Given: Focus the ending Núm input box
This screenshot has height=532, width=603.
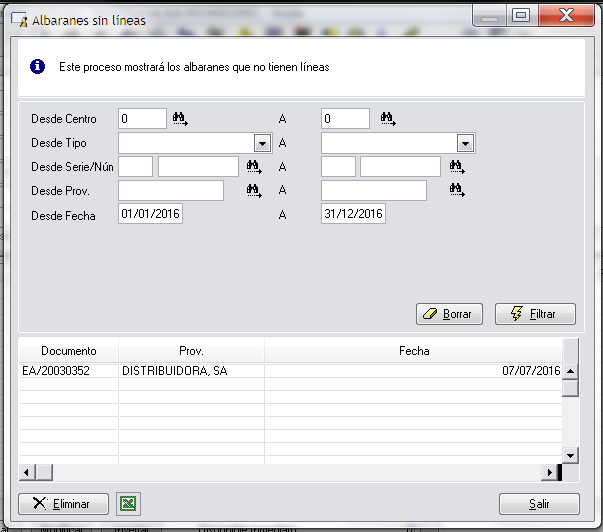Looking at the screenshot, I should 400,167.
